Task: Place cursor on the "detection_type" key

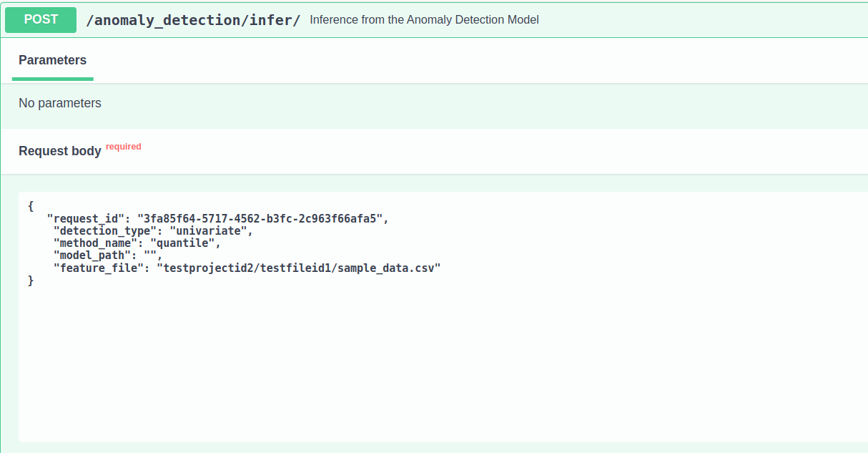Action: pos(105,230)
